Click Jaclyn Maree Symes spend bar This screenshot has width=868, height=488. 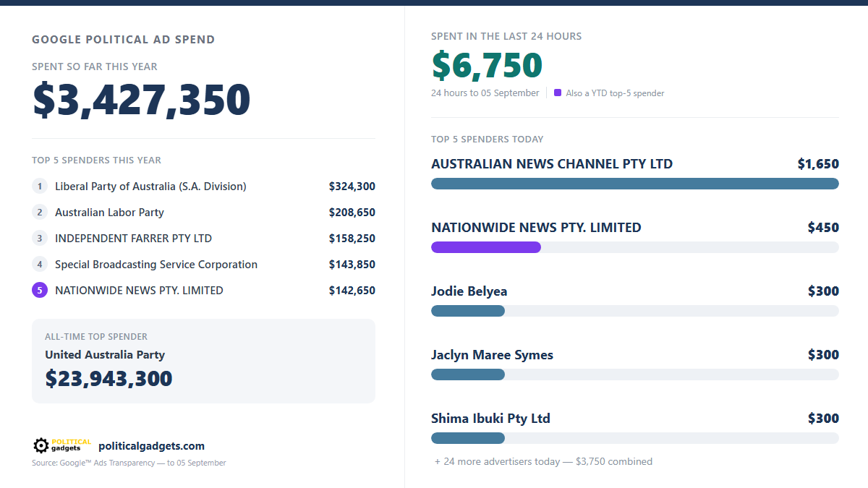pyautogui.click(x=468, y=374)
